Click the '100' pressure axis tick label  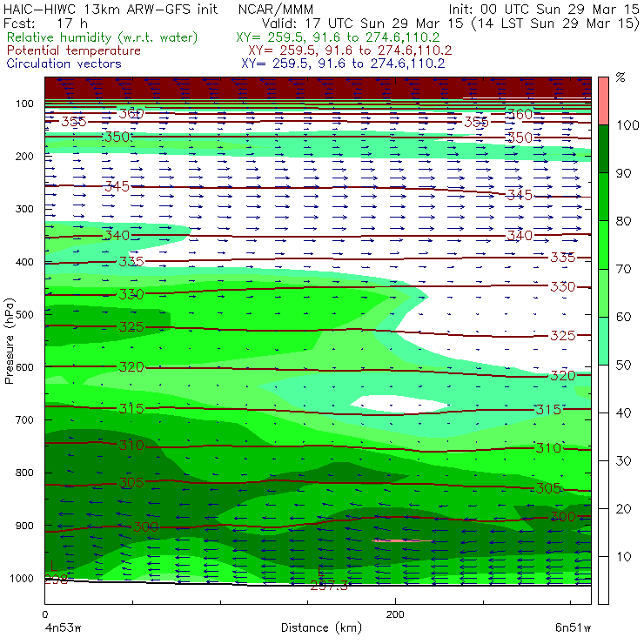[24, 104]
